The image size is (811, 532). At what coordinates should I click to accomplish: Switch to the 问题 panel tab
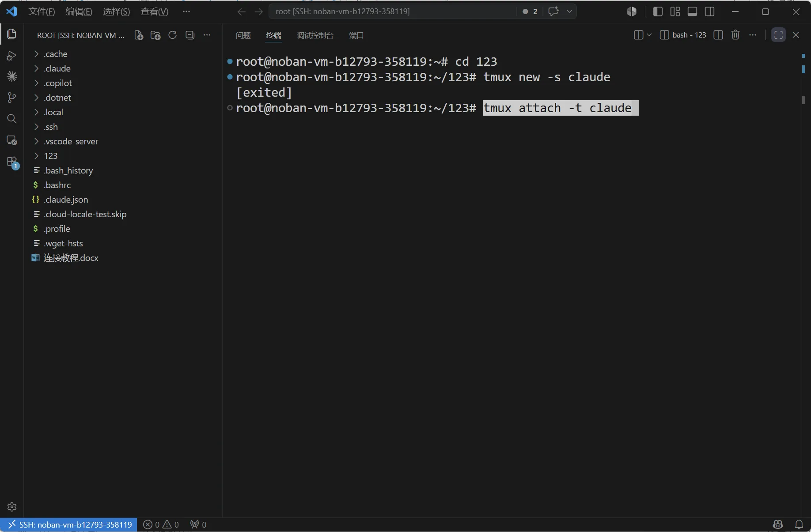[x=243, y=35]
